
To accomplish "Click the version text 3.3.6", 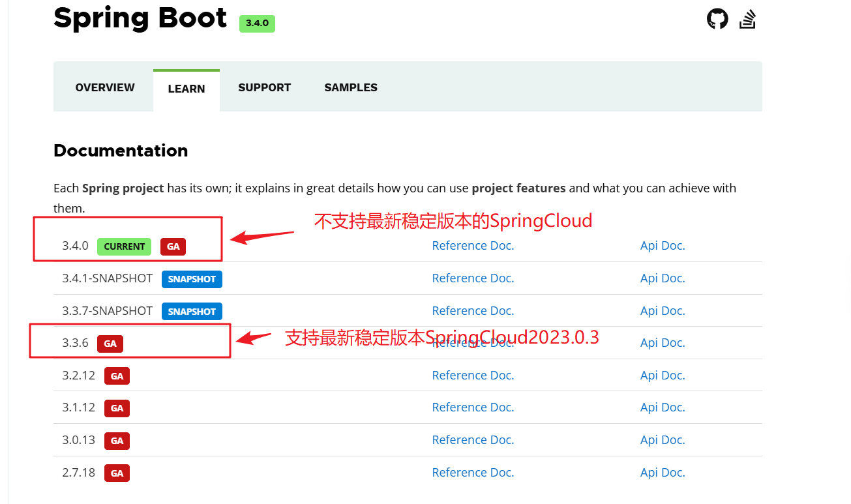I will tap(75, 343).
